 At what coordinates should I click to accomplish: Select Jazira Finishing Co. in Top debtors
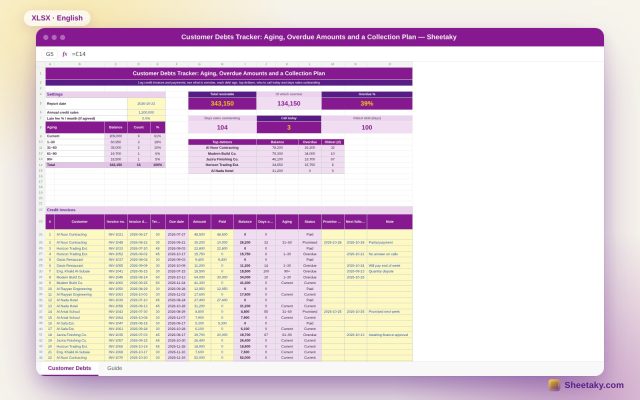pyautogui.click(x=222, y=159)
